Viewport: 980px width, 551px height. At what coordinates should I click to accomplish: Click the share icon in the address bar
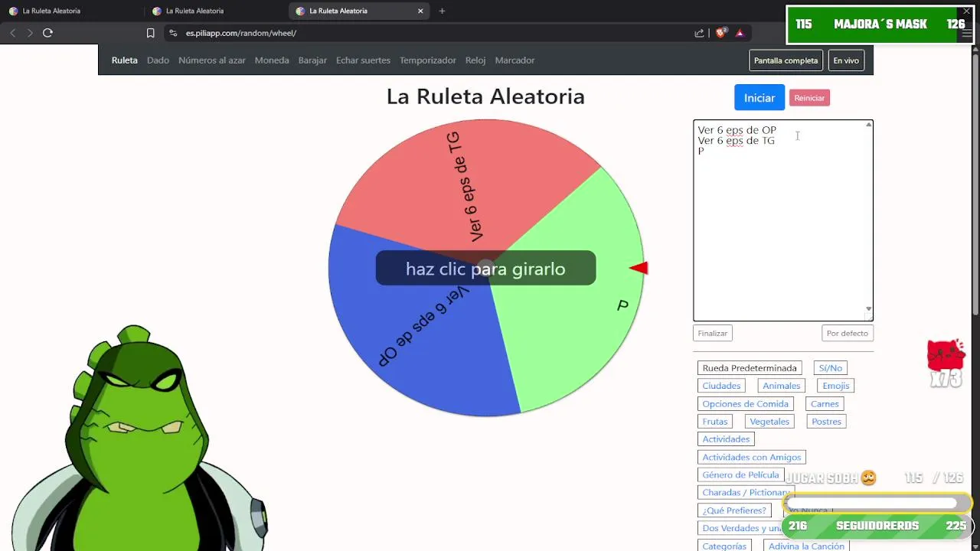pos(699,33)
